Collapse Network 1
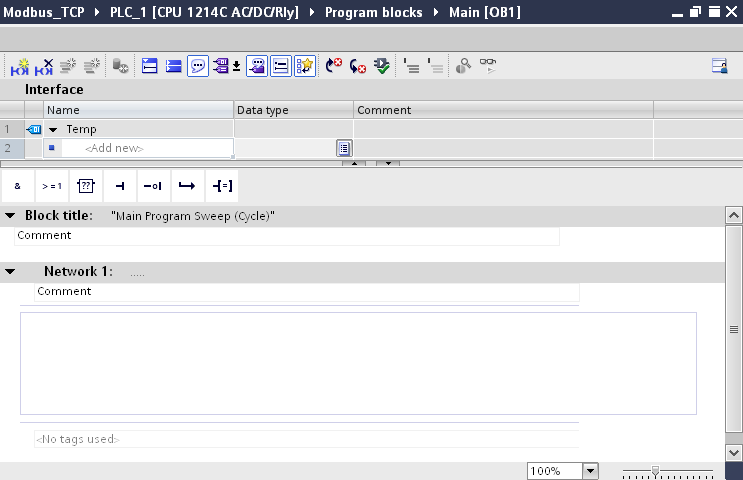The width and height of the screenshot is (743, 480). coord(10,272)
